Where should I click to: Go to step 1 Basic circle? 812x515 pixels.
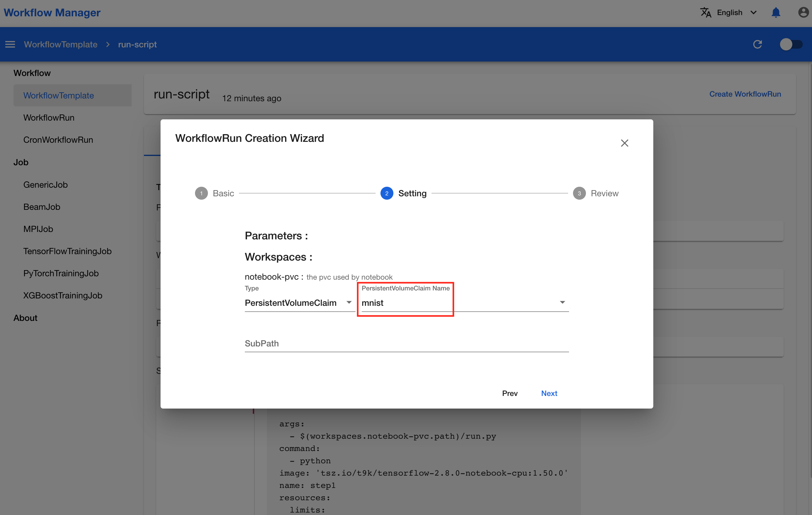click(201, 193)
